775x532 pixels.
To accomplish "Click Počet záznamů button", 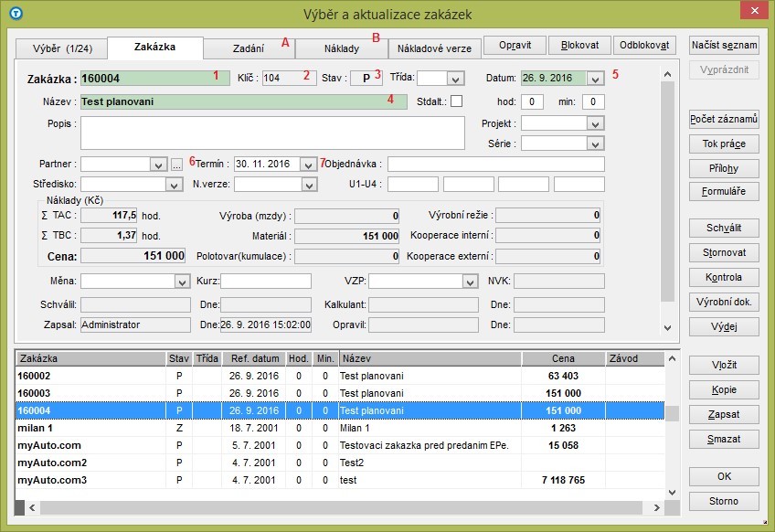I will pos(724,119).
